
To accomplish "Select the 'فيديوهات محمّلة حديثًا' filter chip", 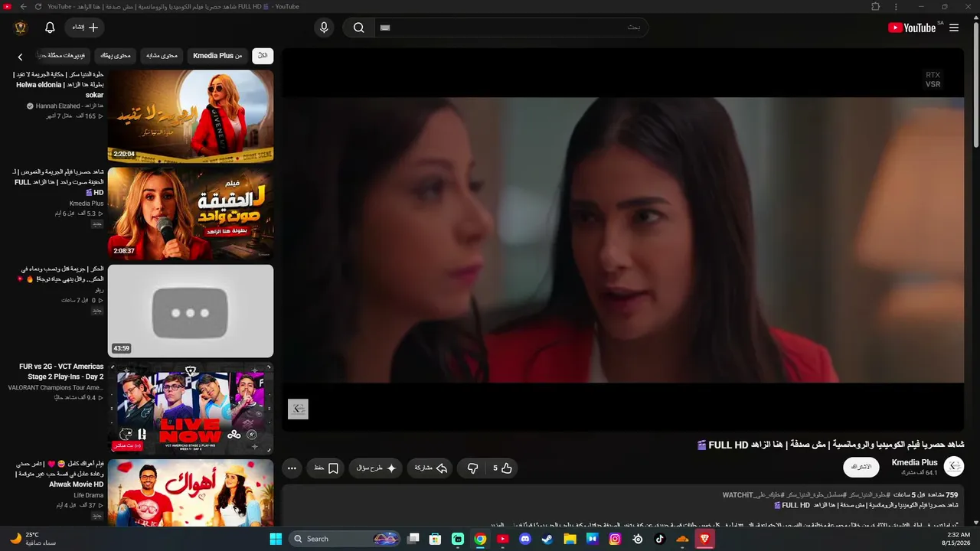I will tap(64, 56).
